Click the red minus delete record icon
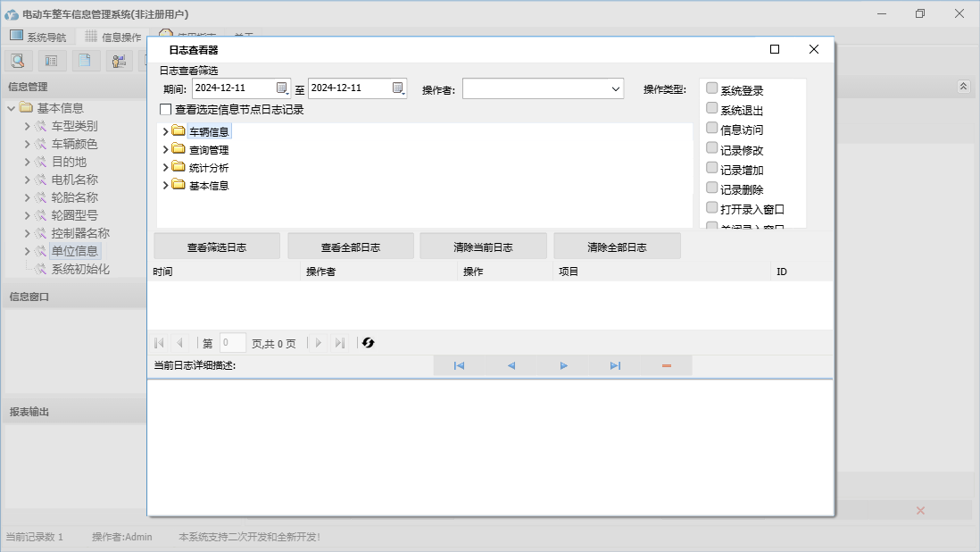The width and height of the screenshot is (980, 552). click(x=667, y=365)
